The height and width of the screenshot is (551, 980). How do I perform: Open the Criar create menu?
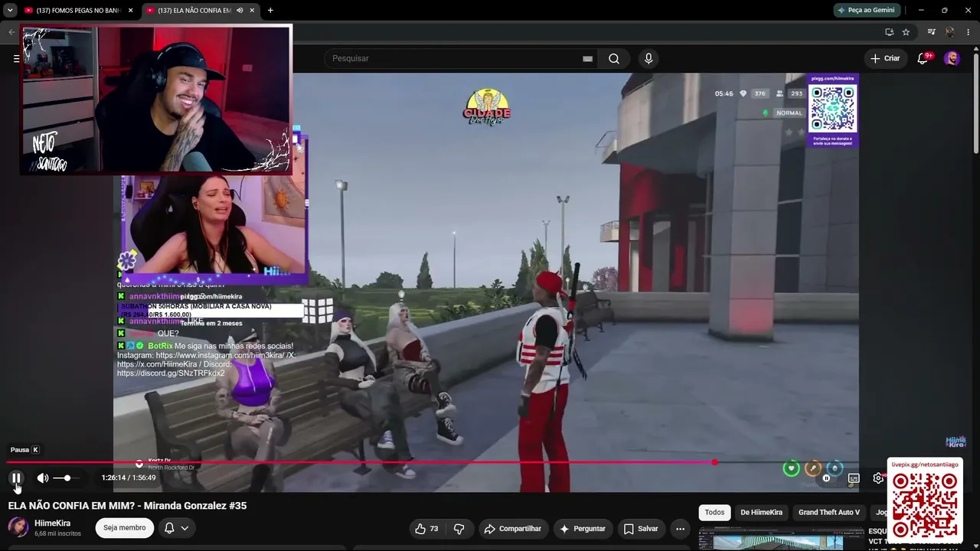click(885, 59)
